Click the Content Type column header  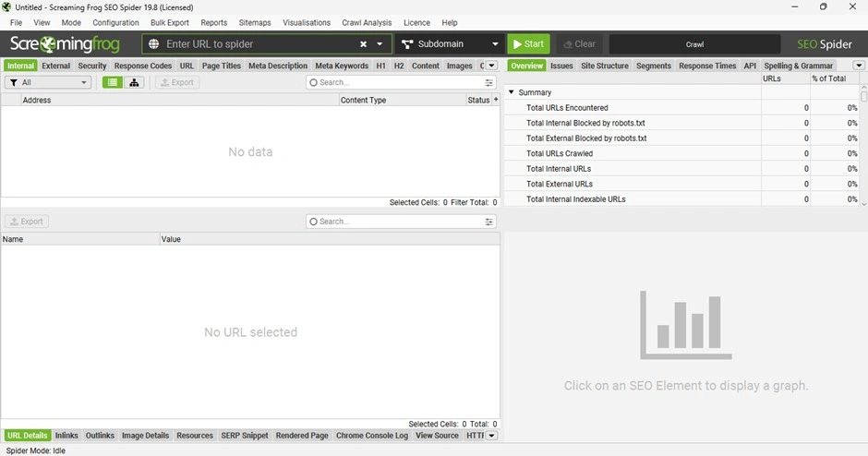[x=402, y=100]
